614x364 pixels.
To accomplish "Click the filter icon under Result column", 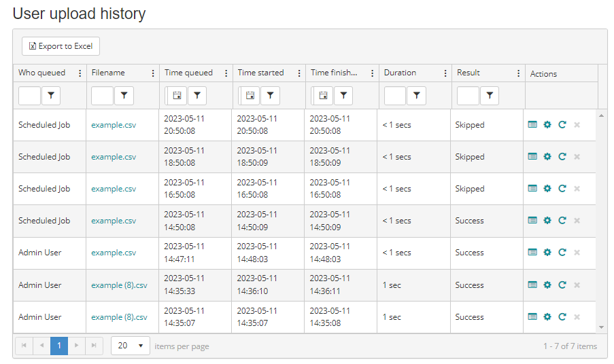I will (x=490, y=96).
